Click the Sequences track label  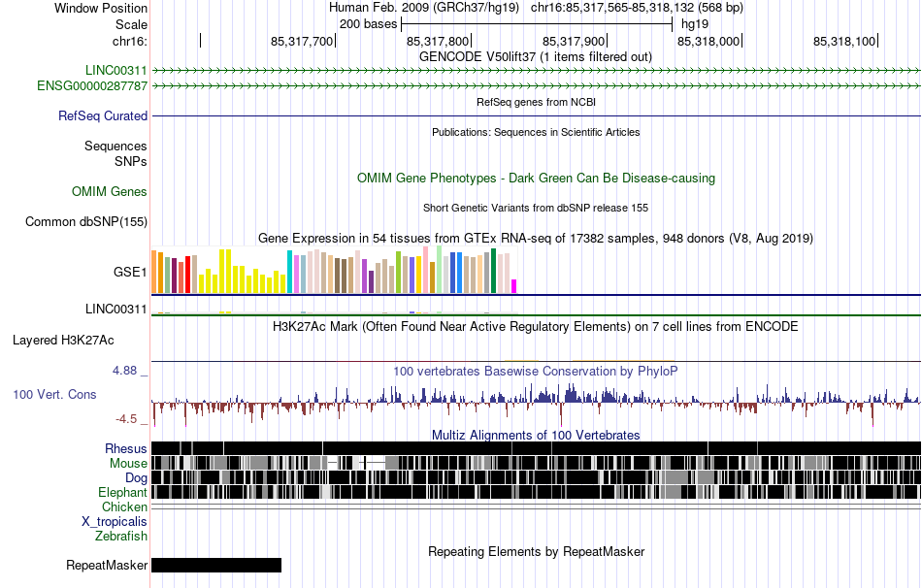point(115,146)
